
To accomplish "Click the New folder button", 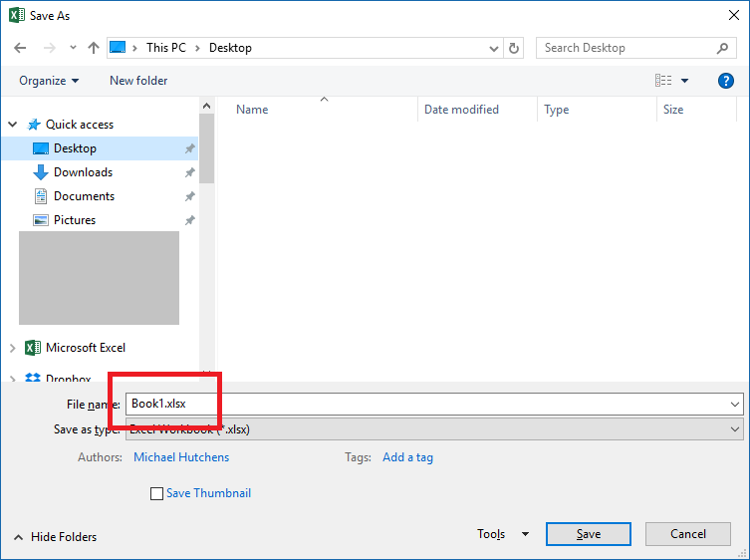I will (138, 81).
